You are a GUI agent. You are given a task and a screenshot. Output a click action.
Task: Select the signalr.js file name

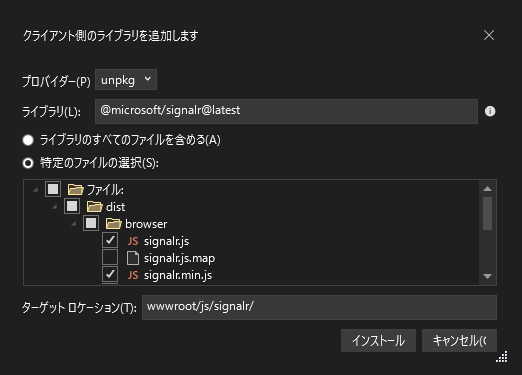tap(166, 241)
